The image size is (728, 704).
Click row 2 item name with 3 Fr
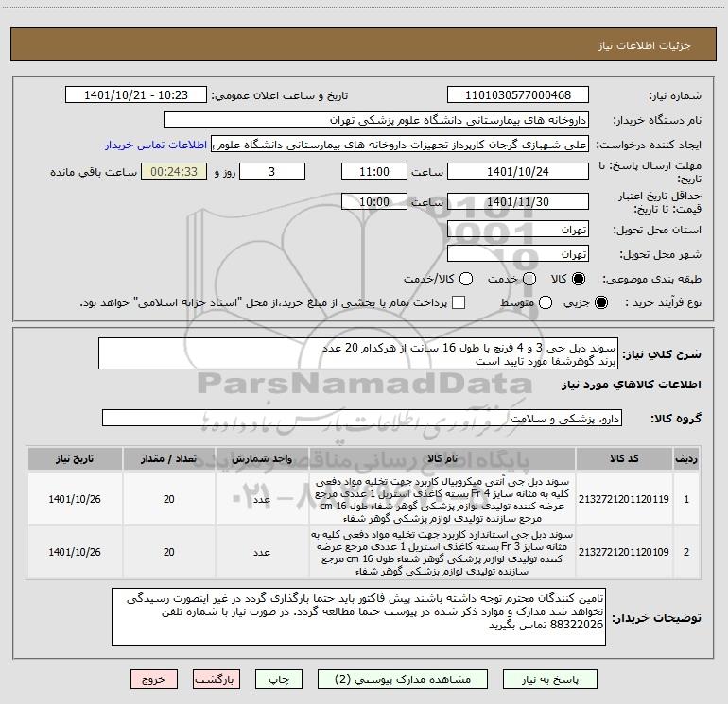(x=442, y=552)
